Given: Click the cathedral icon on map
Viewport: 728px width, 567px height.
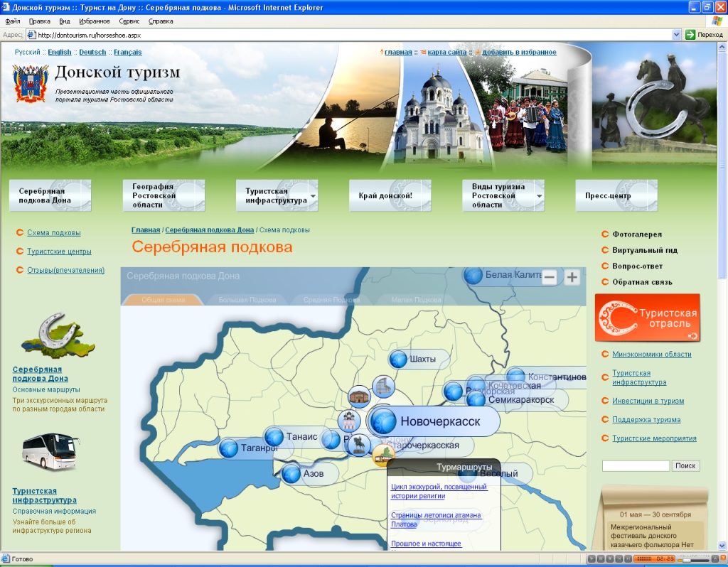Looking at the screenshot, I should (349, 421).
